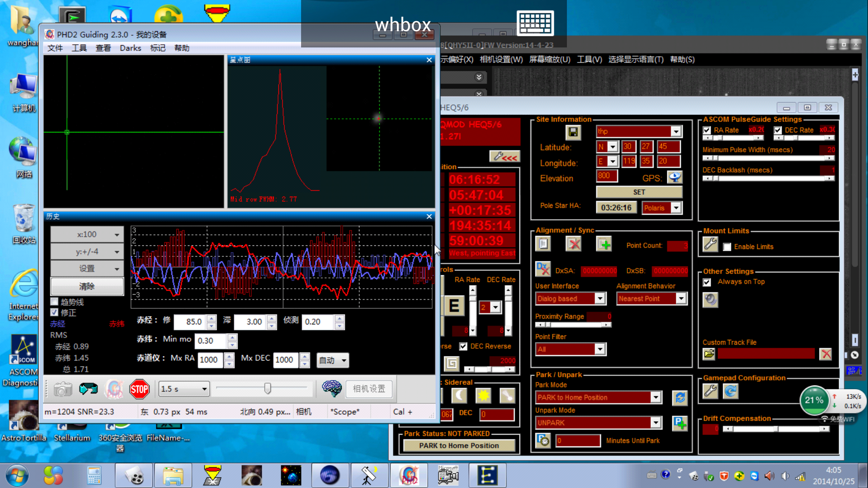Click the loop exposure arrows icon
The image size is (868, 488).
tap(88, 389)
